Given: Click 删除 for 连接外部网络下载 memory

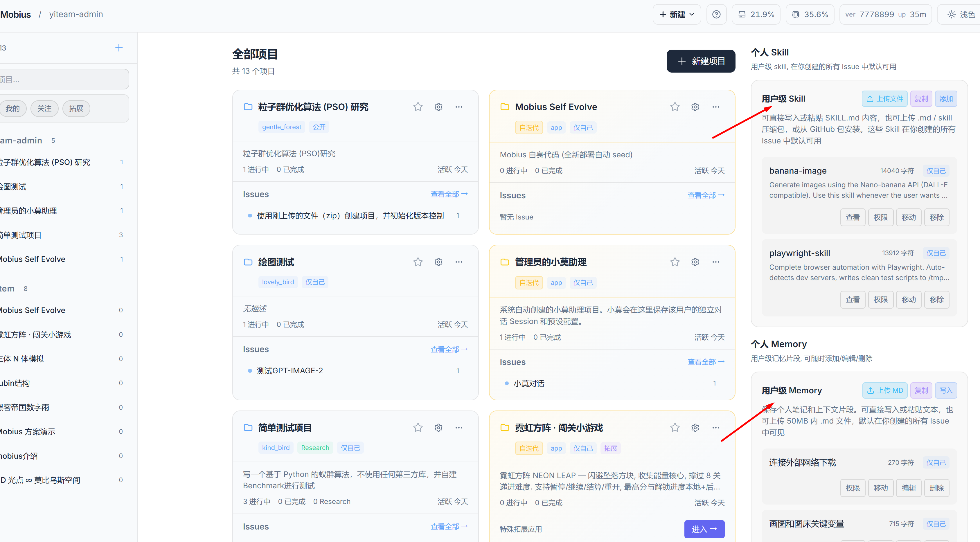Looking at the screenshot, I should (x=937, y=488).
